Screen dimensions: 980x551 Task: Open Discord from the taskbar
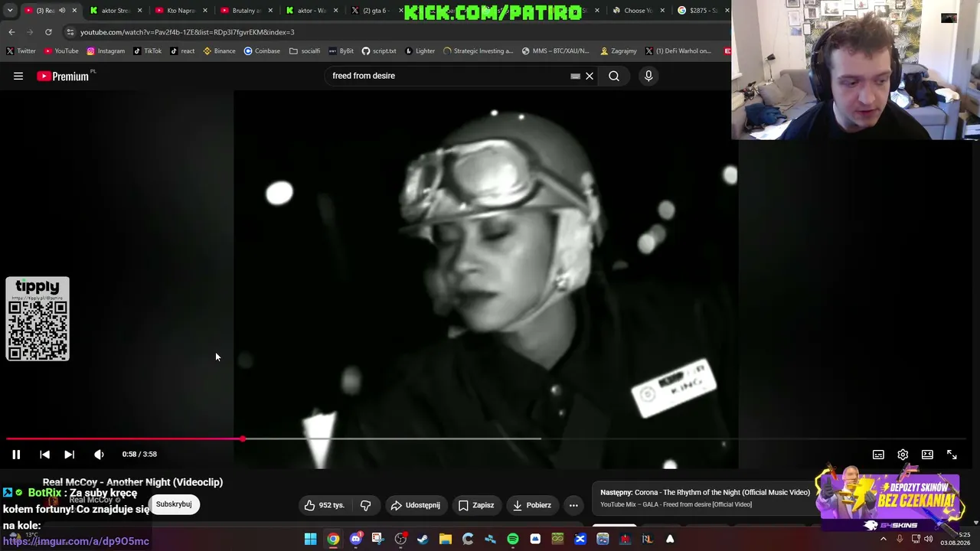click(x=355, y=540)
